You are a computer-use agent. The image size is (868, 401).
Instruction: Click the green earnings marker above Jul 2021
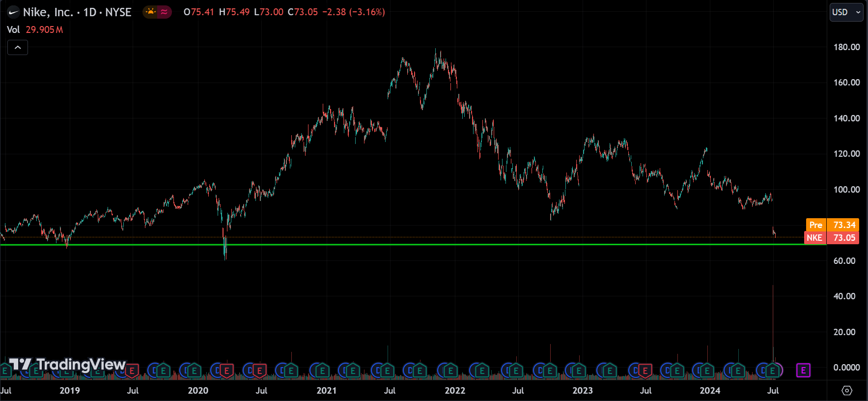coord(387,371)
